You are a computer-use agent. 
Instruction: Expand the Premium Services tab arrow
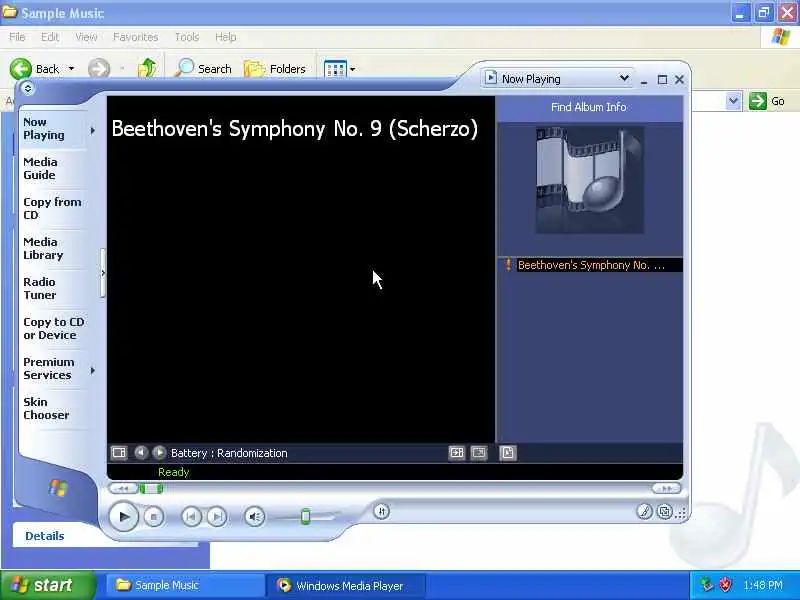92,370
